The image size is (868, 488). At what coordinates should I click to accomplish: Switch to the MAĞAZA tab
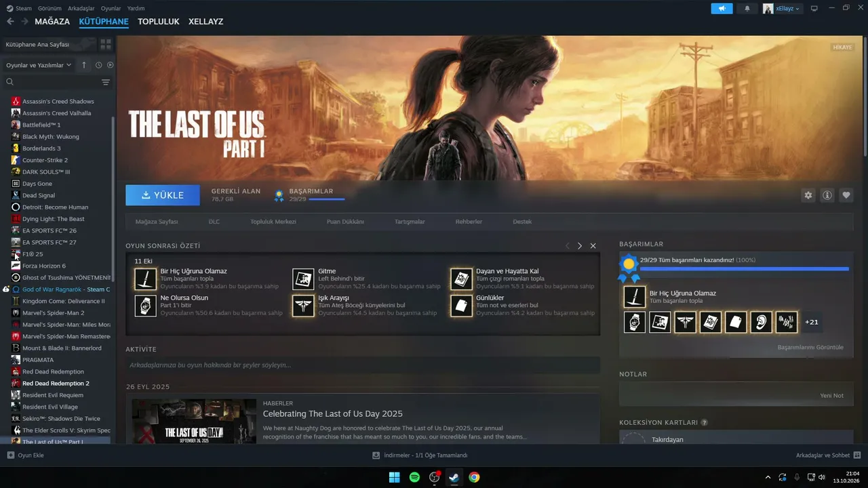[52, 22]
